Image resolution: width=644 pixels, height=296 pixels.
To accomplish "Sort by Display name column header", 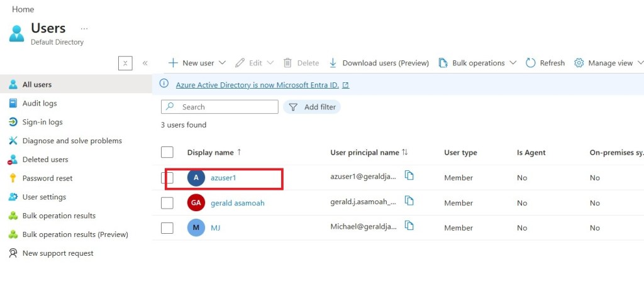I will click(210, 153).
